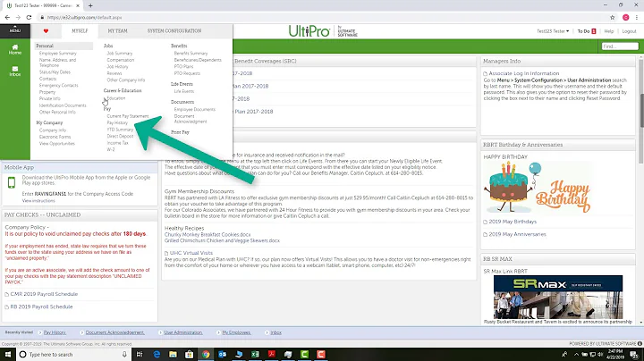Viewport: 644px width, 361px height.
Task: Select Emergency Contacts menu item
Action: point(58,85)
